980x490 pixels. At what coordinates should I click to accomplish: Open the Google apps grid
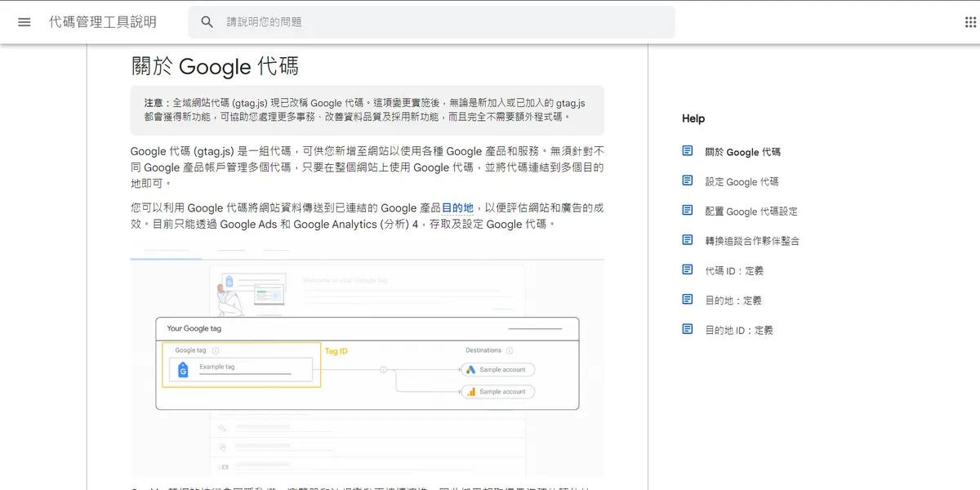point(971,22)
